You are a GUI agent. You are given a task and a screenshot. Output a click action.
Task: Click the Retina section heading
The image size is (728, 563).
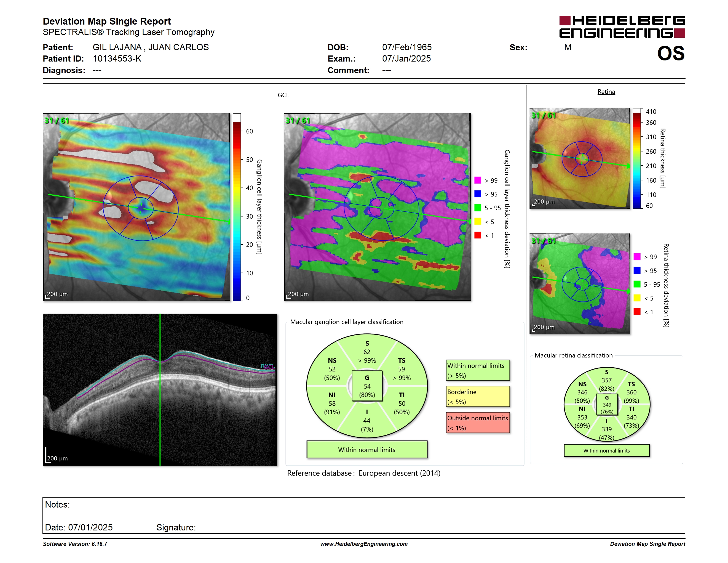pyautogui.click(x=606, y=92)
